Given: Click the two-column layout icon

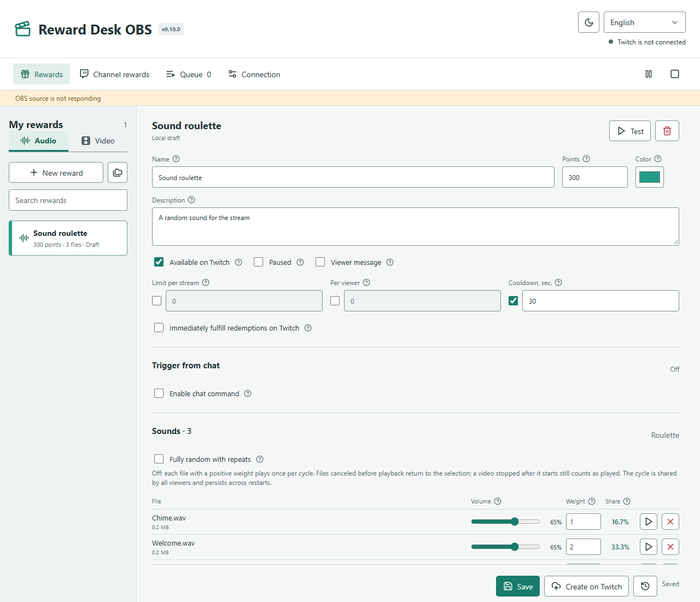Looking at the screenshot, I should 649,74.
